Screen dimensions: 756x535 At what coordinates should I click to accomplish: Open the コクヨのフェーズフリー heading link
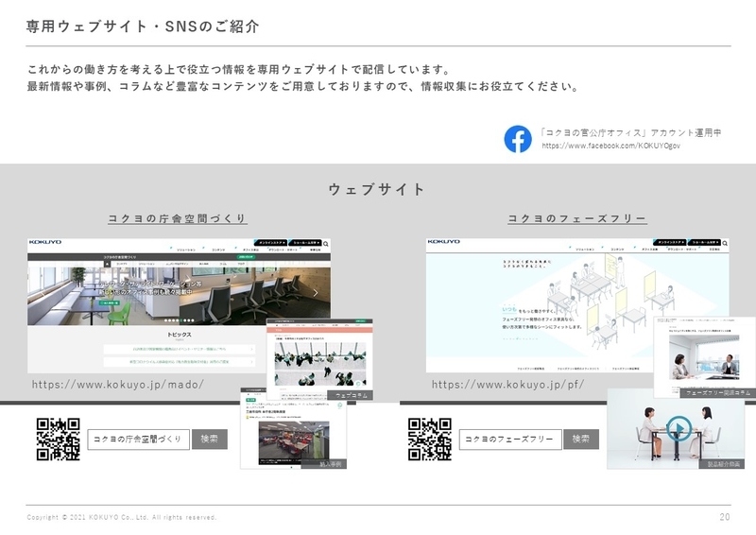point(577,218)
